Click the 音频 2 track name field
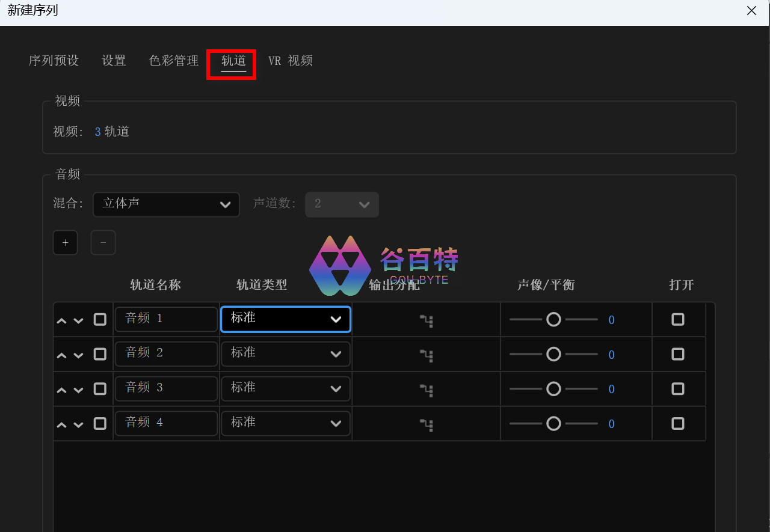770x532 pixels. 166,353
